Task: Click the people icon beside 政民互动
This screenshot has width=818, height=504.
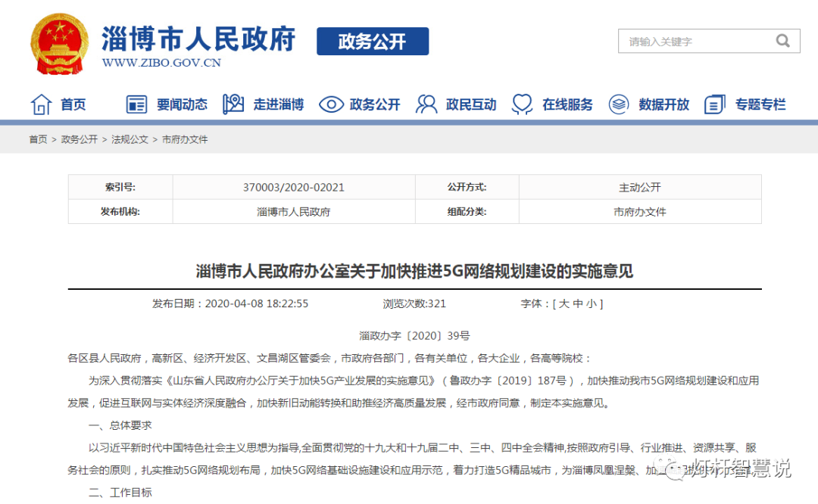Action: (426, 104)
